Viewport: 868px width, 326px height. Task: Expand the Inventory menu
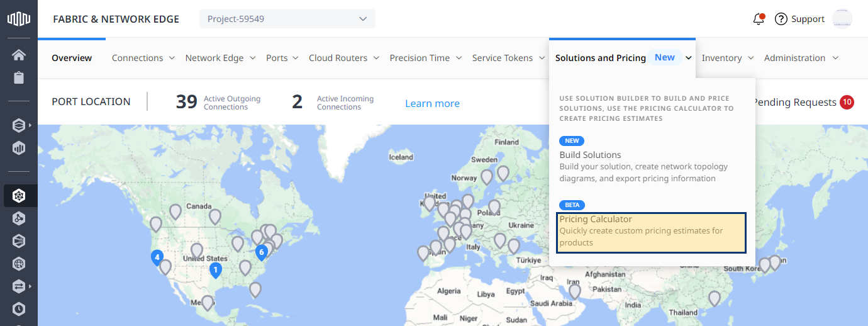coord(728,58)
